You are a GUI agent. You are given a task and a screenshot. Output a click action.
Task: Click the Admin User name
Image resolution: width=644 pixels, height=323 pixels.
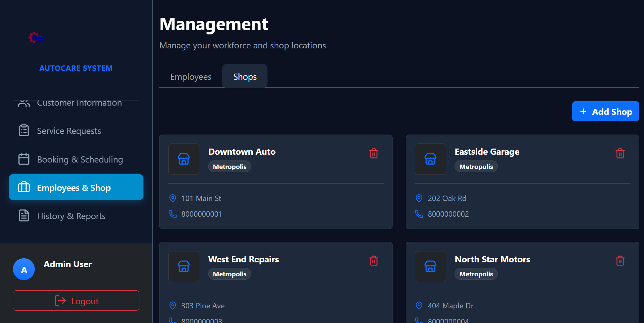coord(67,264)
